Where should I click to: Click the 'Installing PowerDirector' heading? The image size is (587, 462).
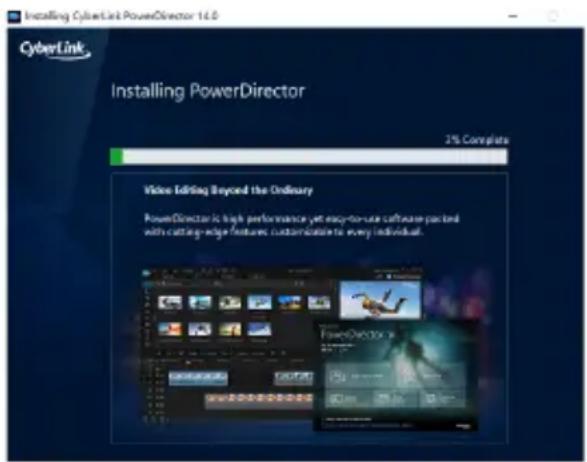208,91
